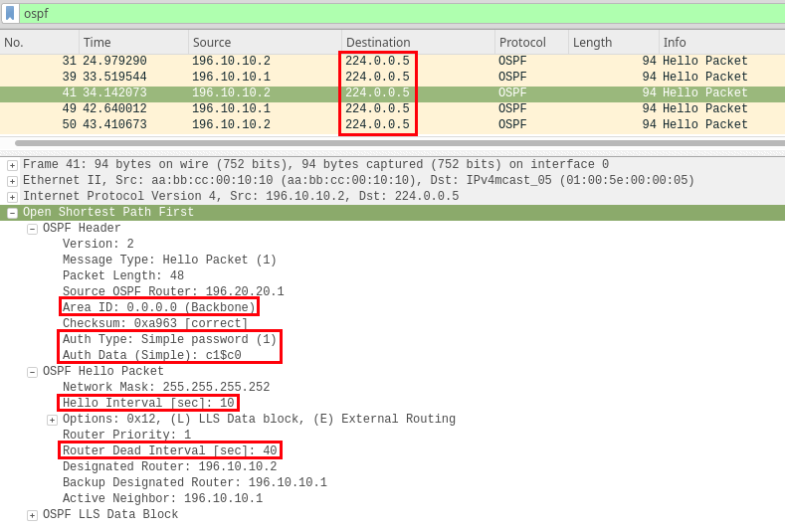This screenshot has width=785, height=532.
Task: Collapse the Open Shortest Path First node
Action: click(12, 214)
